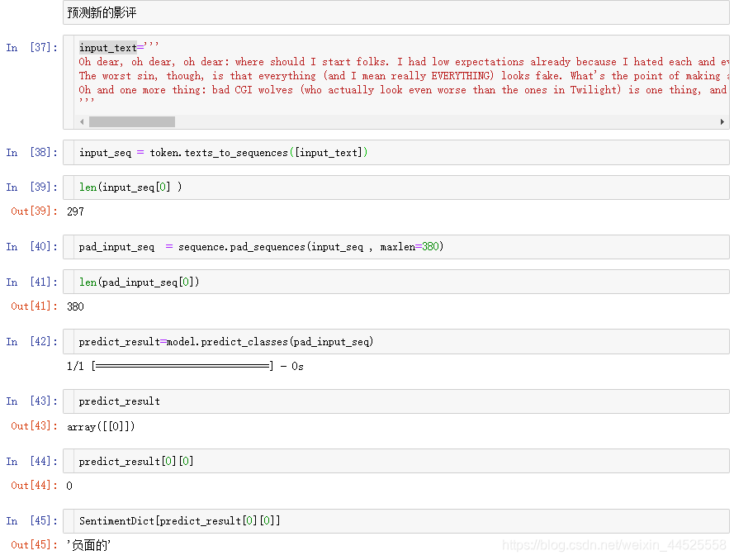734x560 pixels.
Task: Click the output value 380
Action: (x=75, y=306)
